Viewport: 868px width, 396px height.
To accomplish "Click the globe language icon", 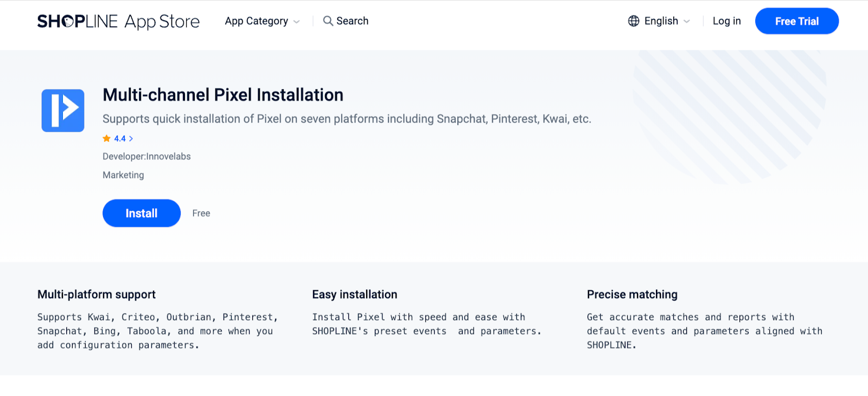I will pyautogui.click(x=634, y=21).
